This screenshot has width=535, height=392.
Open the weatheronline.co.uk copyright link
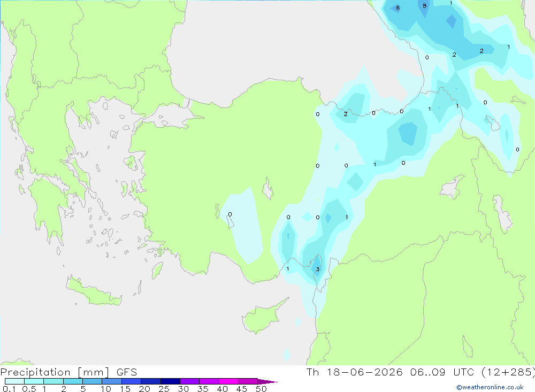pyautogui.click(x=490, y=387)
